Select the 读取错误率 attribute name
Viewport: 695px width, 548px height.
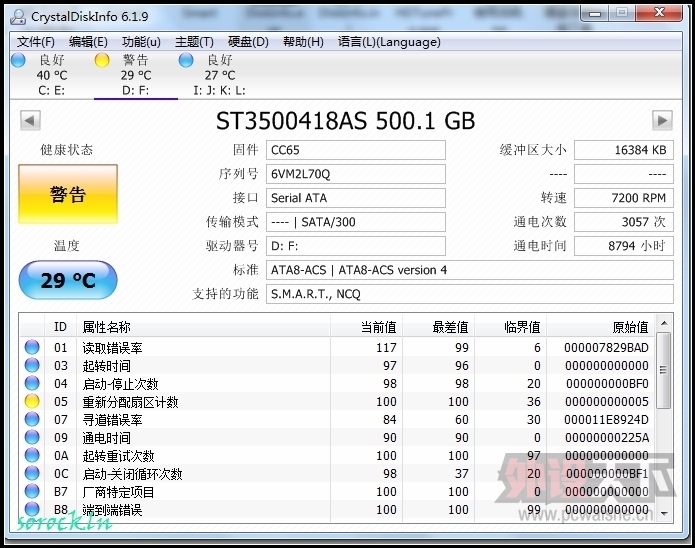click(x=112, y=348)
